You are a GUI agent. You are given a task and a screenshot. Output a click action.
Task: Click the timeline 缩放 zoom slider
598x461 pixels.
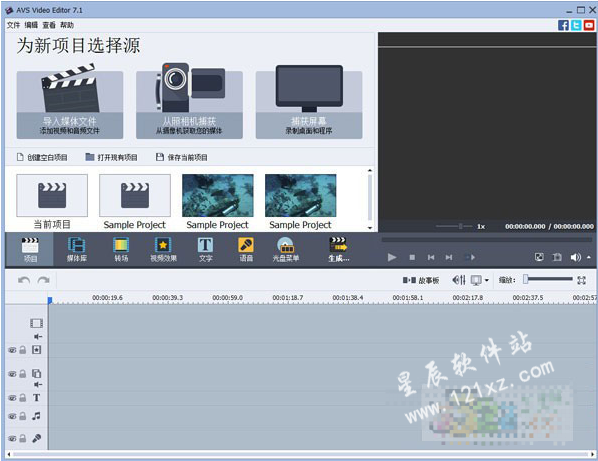coord(548,279)
